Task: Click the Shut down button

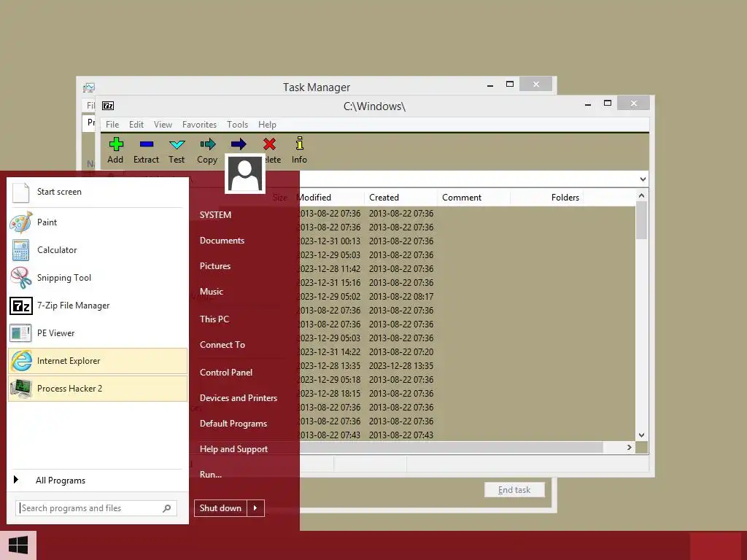Action: [220, 508]
